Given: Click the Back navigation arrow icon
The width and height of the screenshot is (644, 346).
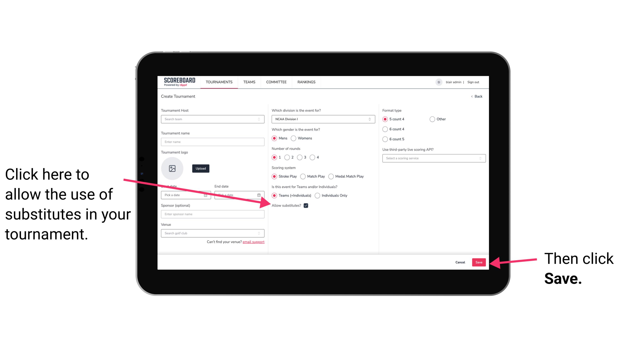Looking at the screenshot, I should [x=472, y=96].
